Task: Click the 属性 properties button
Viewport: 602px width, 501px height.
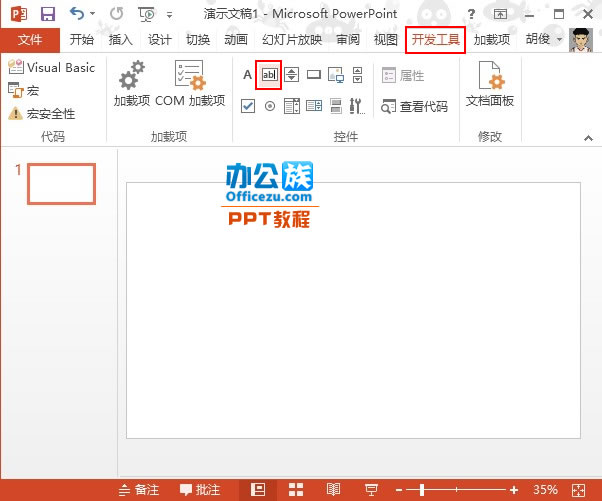Action: click(x=403, y=75)
